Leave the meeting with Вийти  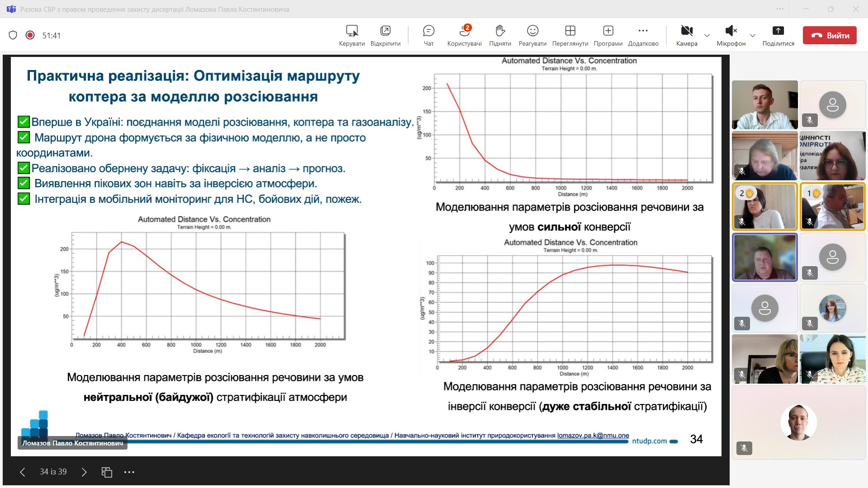[x=830, y=35]
